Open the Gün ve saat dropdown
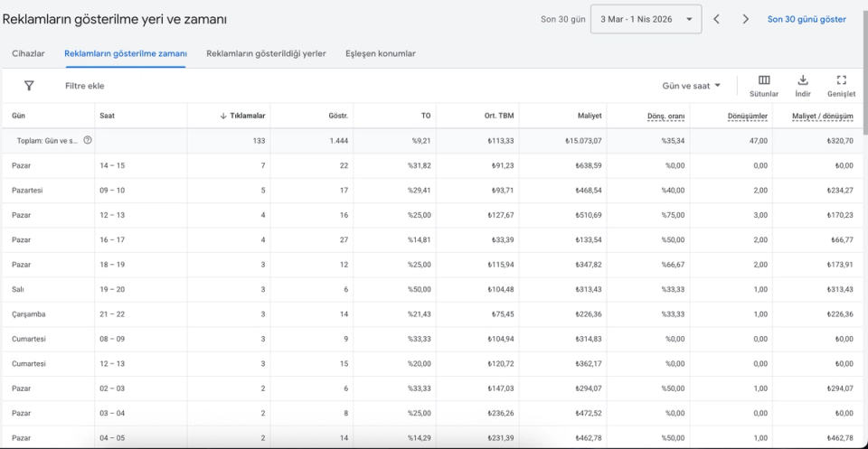This screenshot has height=449, width=868. click(x=692, y=86)
